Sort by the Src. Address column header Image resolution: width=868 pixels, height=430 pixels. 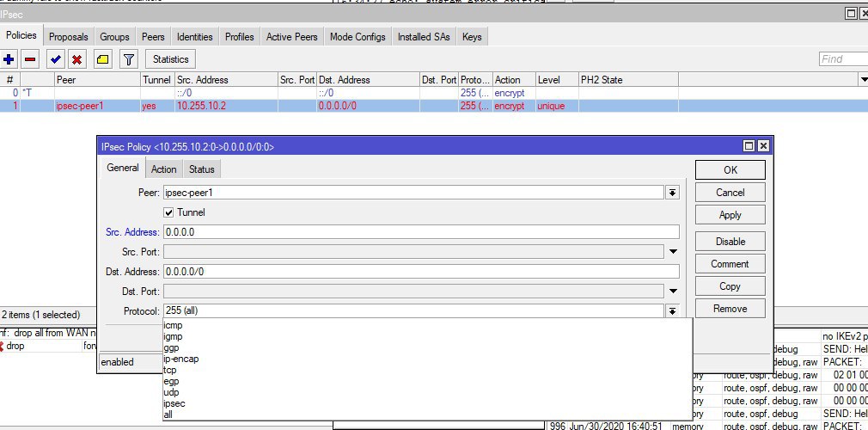pyautogui.click(x=226, y=80)
